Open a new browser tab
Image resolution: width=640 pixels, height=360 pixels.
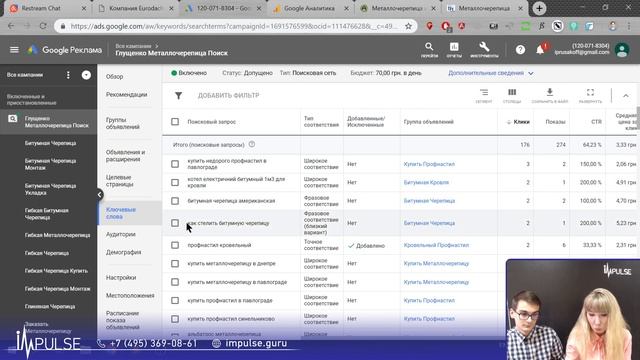point(539,8)
